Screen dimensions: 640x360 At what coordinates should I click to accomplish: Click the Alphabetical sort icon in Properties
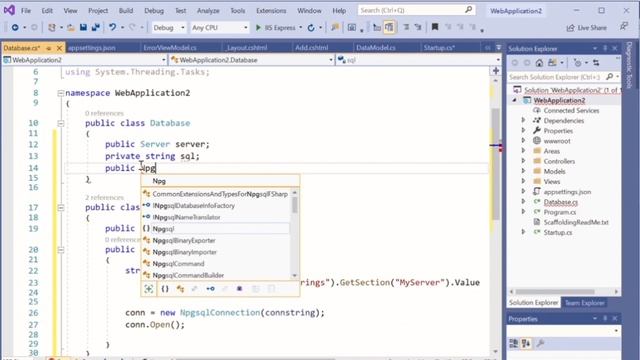tap(526, 343)
